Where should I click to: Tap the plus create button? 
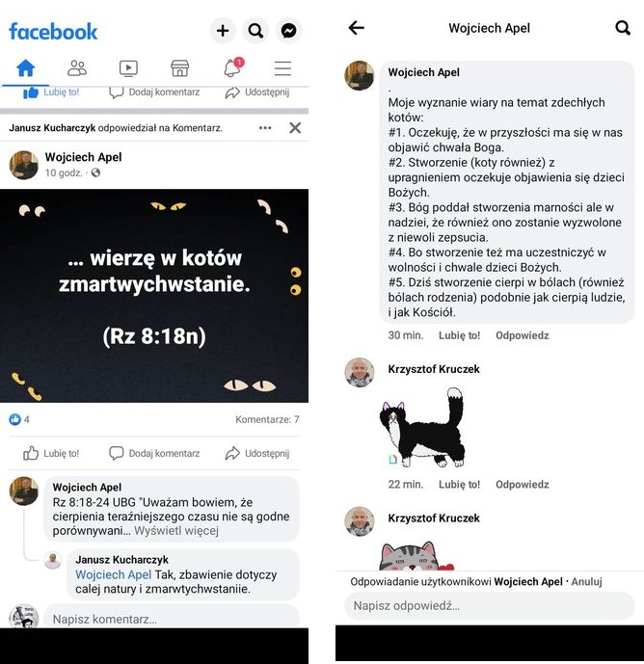223,31
